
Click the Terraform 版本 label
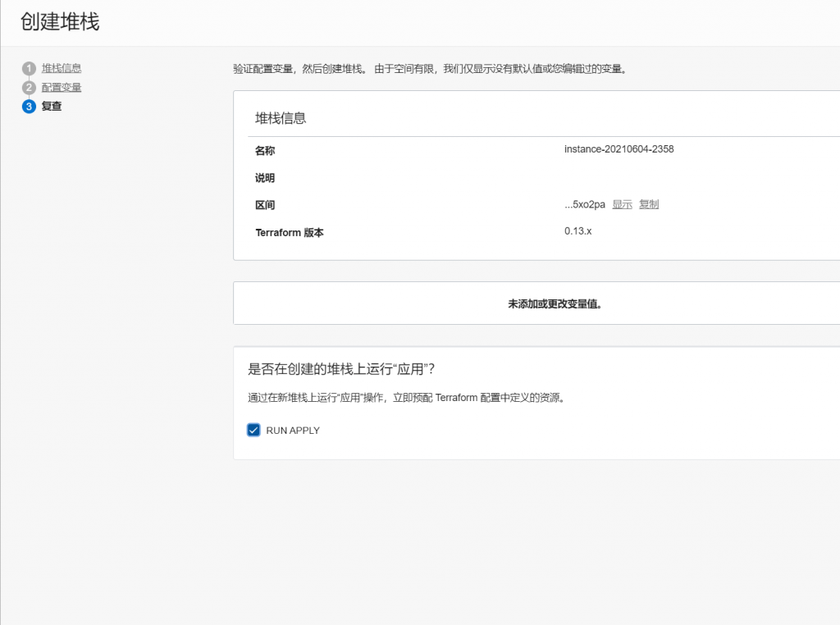(x=290, y=232)
